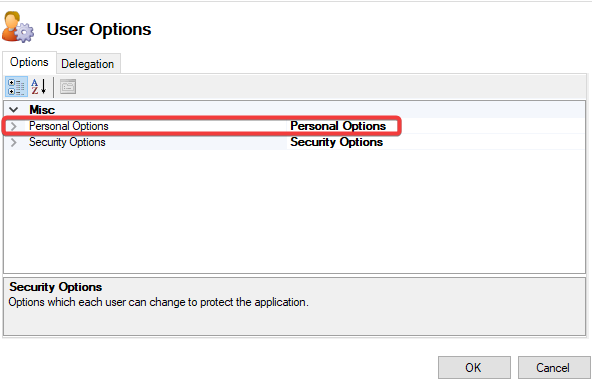Select the Options tab
Viewport: 592px width, 382px height.
pyautogui.click(x=29, y=62)
